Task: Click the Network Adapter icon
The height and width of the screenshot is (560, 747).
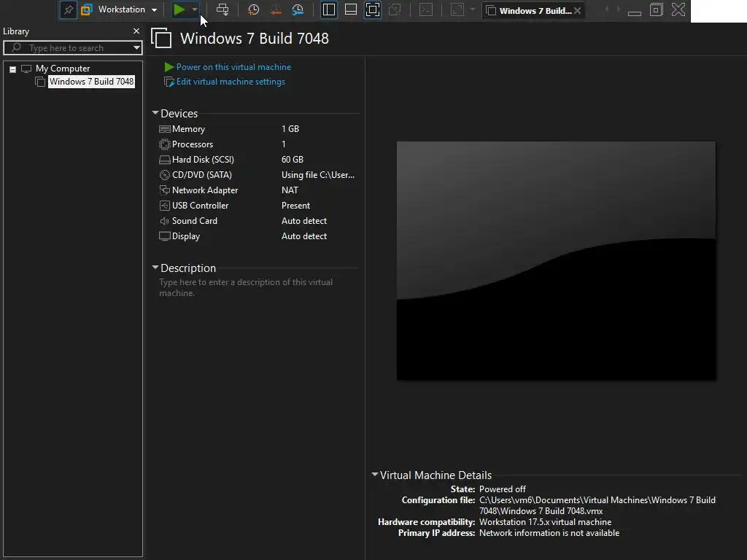Action: pyautogui.click(x=164, y=190)
